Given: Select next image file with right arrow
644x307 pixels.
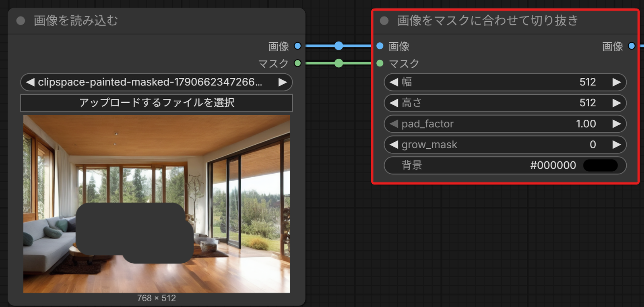Looking at the screenshot, I should 283,82.
